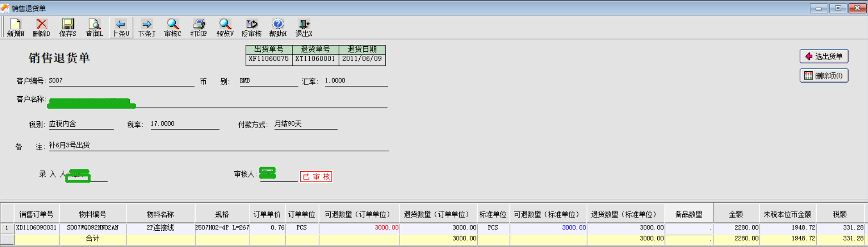The image size is (868, 247).
Task: Click the 合计 totals row label
Action: (x=93, y=238)
